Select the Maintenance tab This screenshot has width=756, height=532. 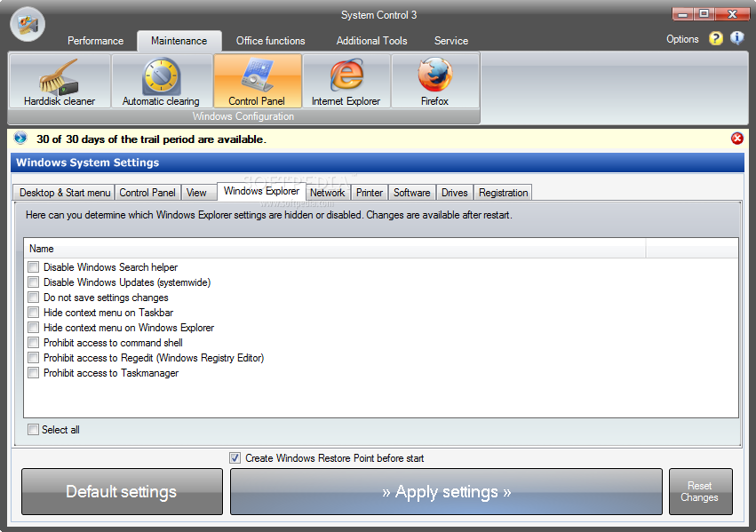tap(179, 41)
